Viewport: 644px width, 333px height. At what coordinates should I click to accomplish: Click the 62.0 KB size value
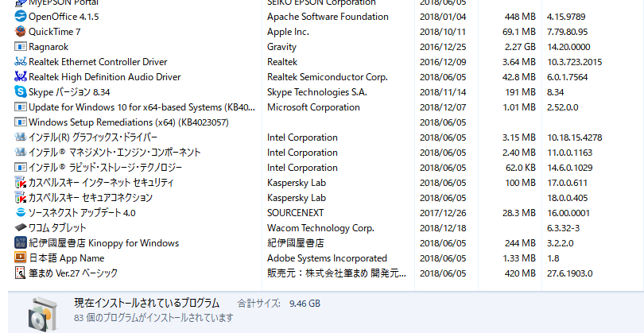[521, 168]
